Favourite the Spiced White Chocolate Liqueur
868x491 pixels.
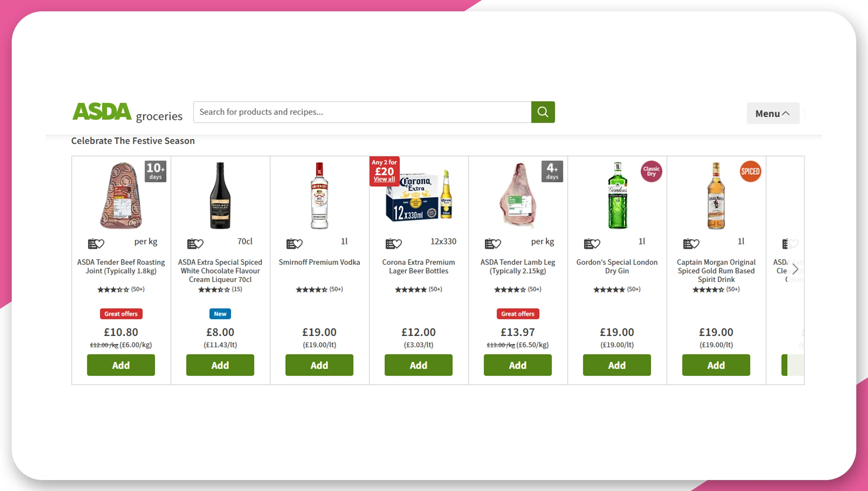click(195, 244)
